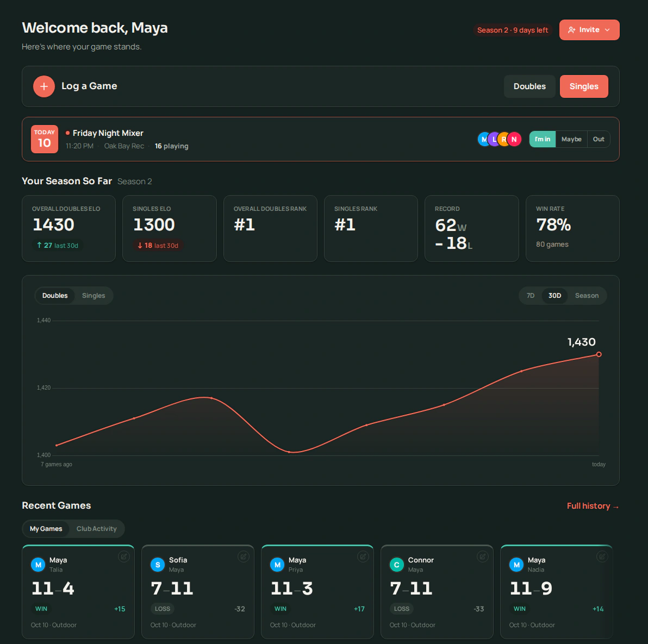This screenshot has width=648, height=644.
Task: Open the Record 62W-18L card
Action: click(471, 228)
